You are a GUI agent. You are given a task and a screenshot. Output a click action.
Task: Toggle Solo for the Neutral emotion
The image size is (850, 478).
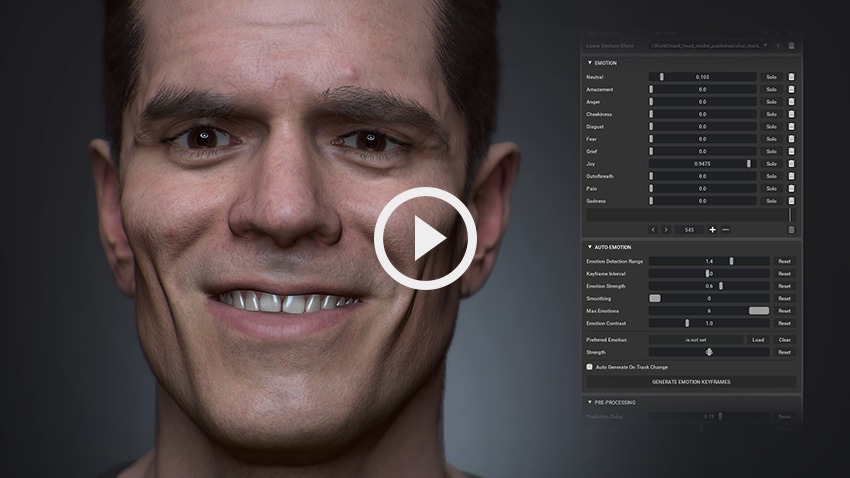click(x=771, y=77)
